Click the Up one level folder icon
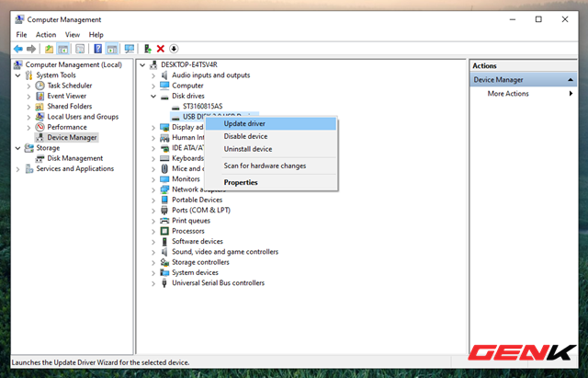 point(49,49)
